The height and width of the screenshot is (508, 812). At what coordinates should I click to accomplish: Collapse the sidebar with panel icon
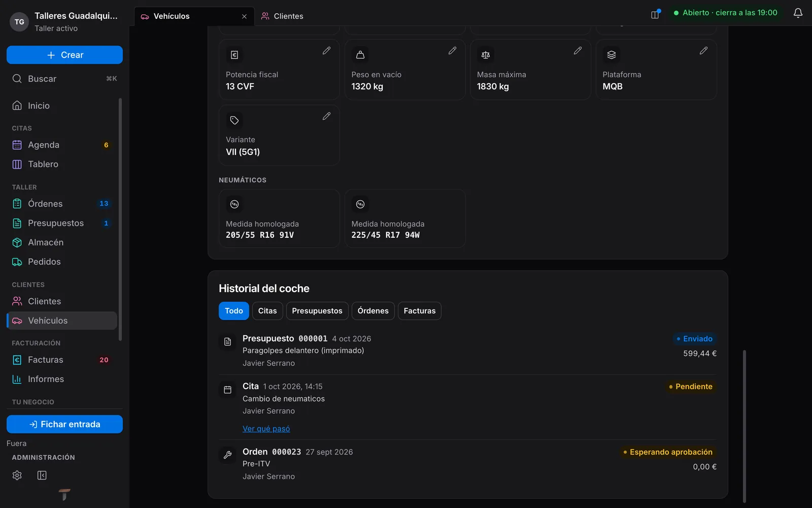pyautogui.click(x=42, y=475)
